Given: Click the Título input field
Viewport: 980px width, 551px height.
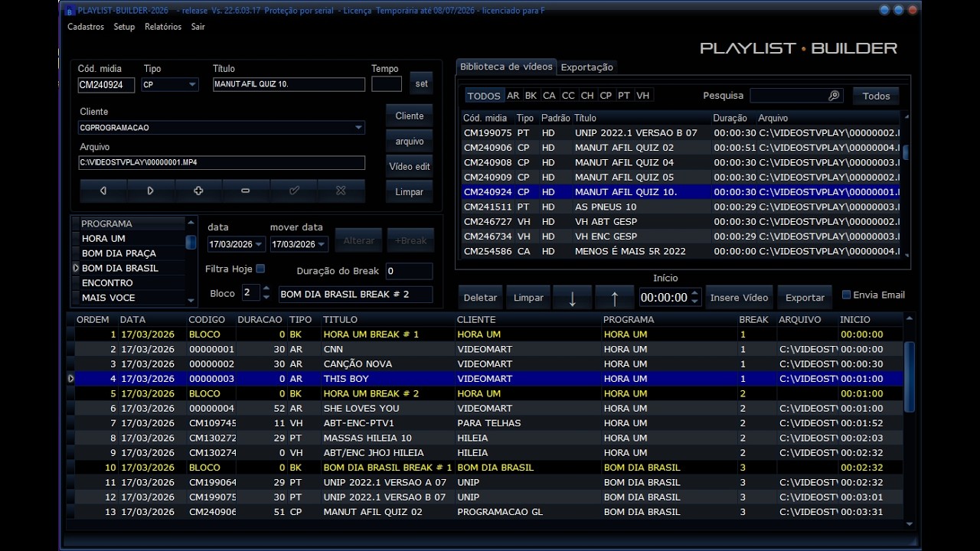Looking at the screenshot, I should click(289, 84).
